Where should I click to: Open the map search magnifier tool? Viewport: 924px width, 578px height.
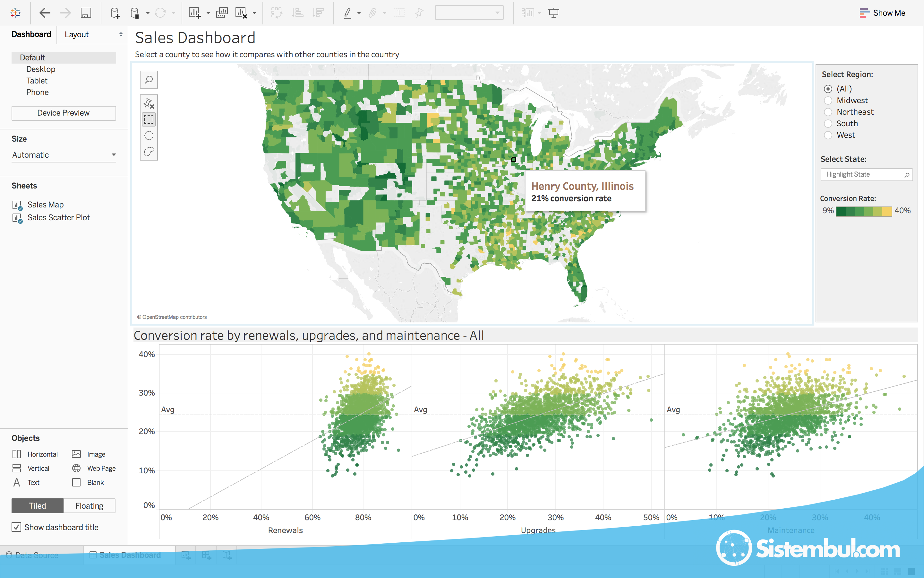coord(149,80)
